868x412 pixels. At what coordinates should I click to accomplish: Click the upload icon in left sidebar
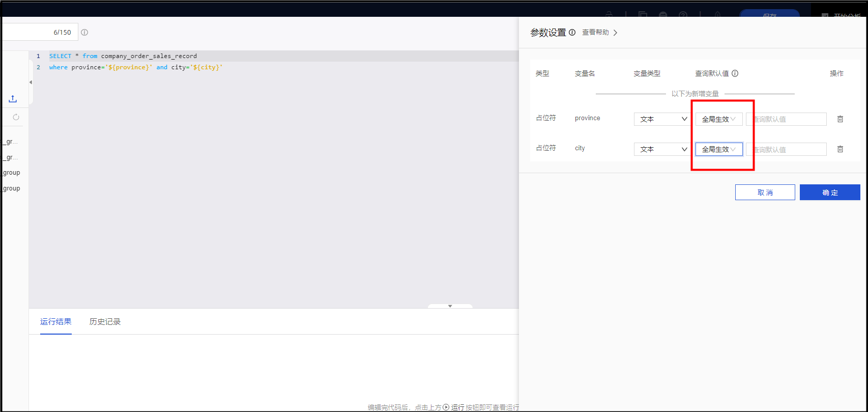click(13, 99)
